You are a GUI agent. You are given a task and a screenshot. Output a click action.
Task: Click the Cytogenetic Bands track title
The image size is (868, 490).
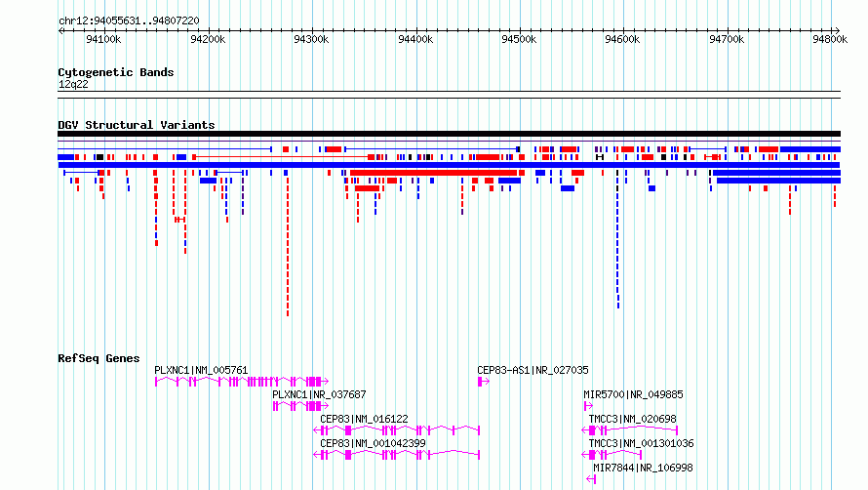[116, 72]
